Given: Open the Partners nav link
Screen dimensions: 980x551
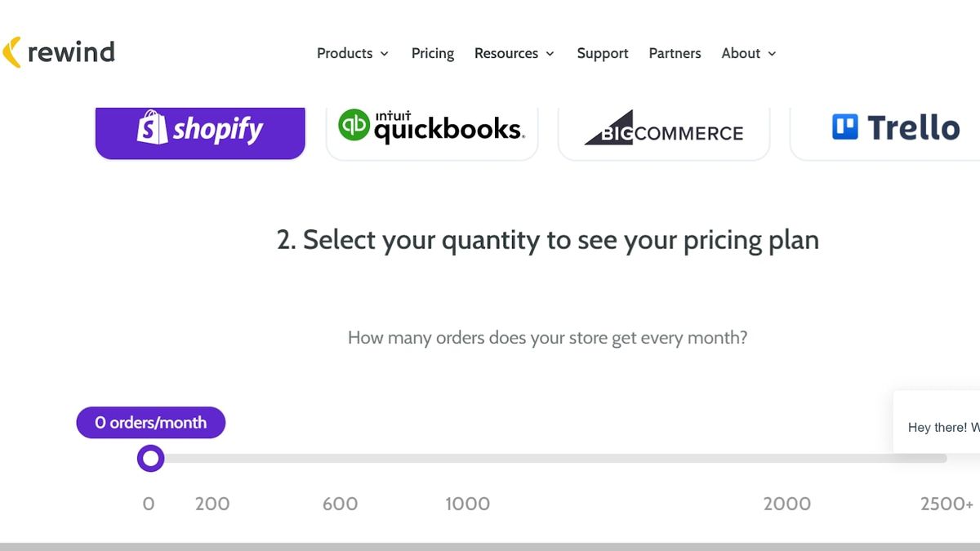Looking at the screenshot, I should (x=675, y=53).
